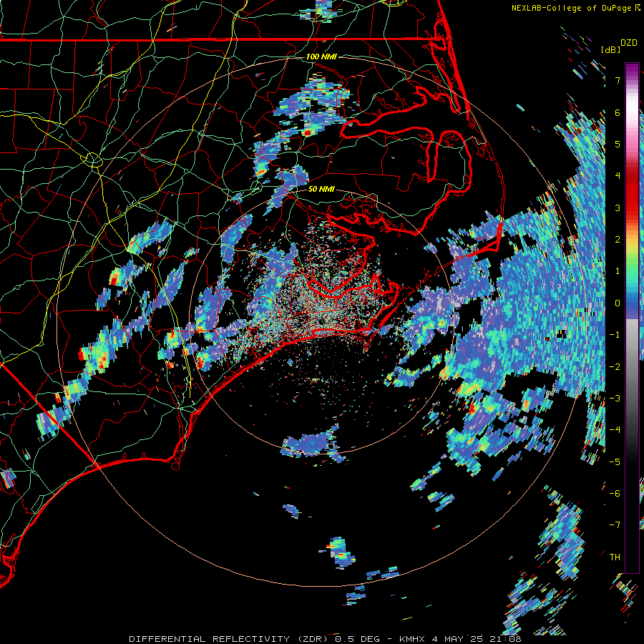Click the 4 value on color scale
644x644 pixels.
(x=618, y=176)
